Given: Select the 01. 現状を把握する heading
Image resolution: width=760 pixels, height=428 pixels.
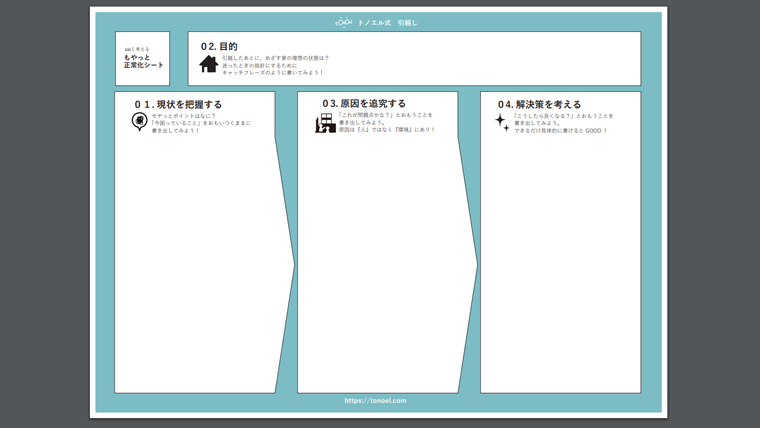Looking at the screenshot, I should [179, 104].
